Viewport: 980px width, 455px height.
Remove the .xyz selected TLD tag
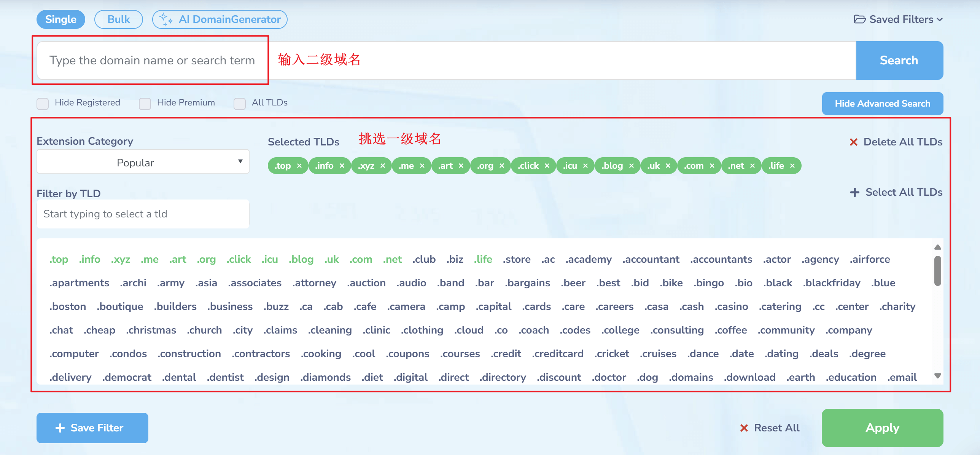[x=383, y=166]
